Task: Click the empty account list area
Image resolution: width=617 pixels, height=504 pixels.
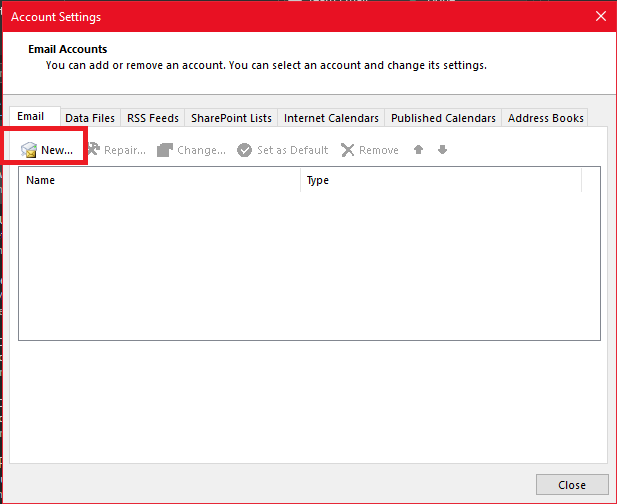Action: (x=308, y=265)
